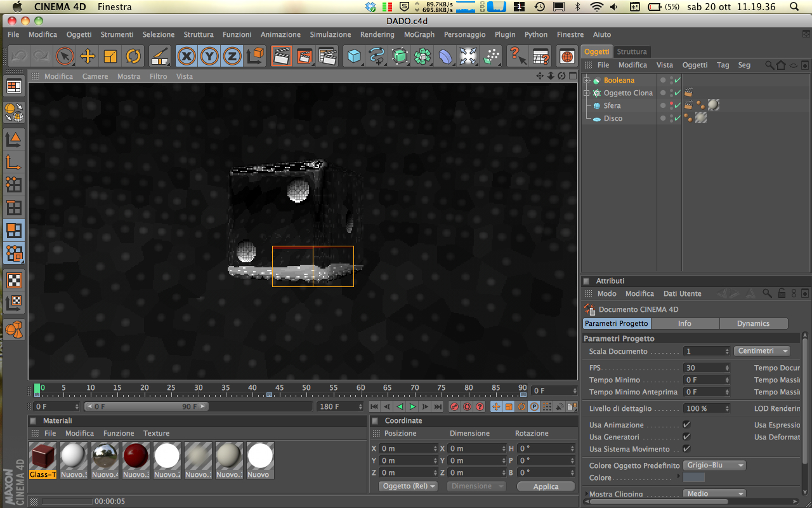Screen dimensions: 812x508
Task: Open object manager search magnifier icon
Action: pyautogui.click(x=769, y=65)
